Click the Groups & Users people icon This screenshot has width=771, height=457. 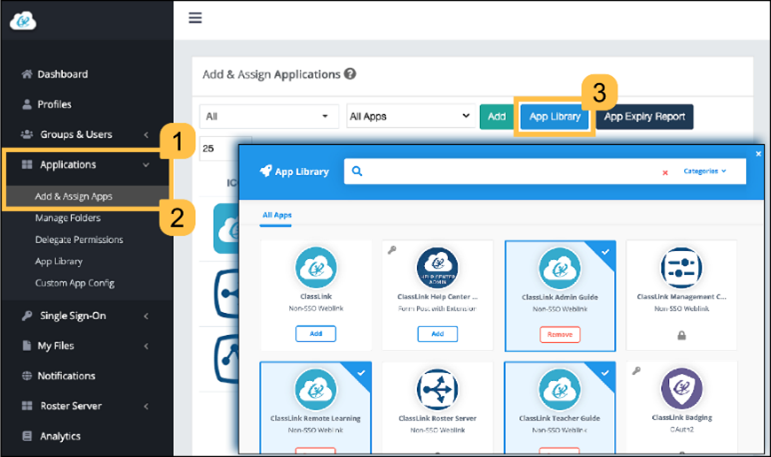(27, 134)
